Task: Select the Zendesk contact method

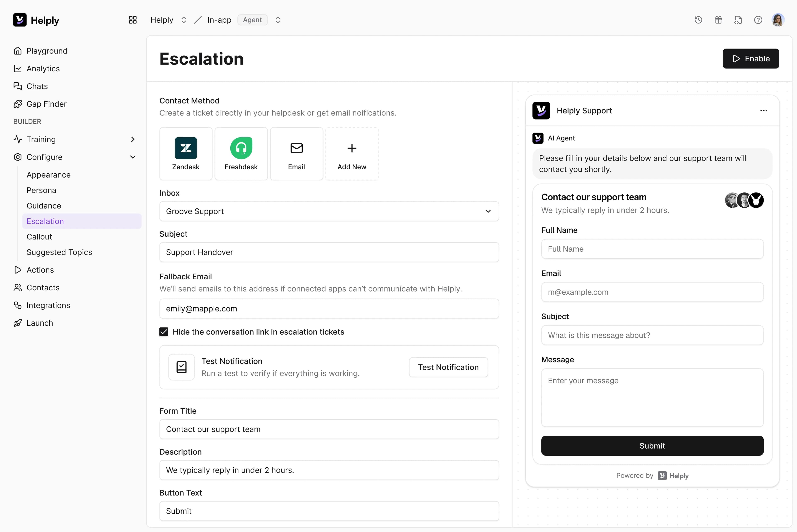Action: pos(186,153)
